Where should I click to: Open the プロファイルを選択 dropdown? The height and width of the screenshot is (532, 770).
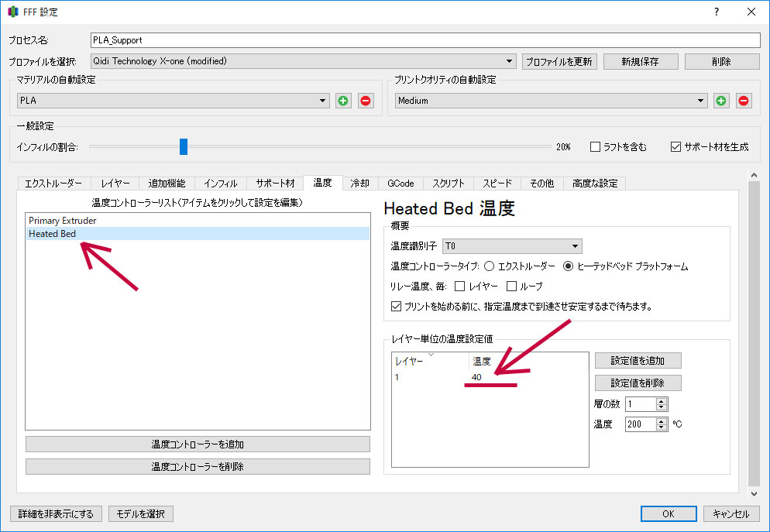point(303,61)
